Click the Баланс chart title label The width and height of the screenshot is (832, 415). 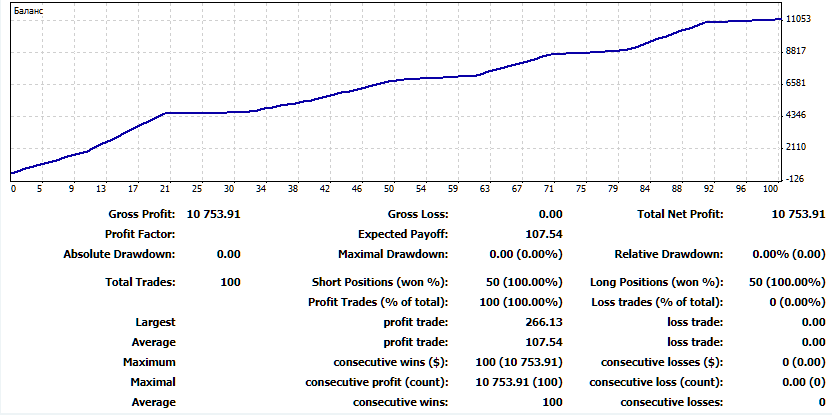pyautogui.click(x=28, y=8)
